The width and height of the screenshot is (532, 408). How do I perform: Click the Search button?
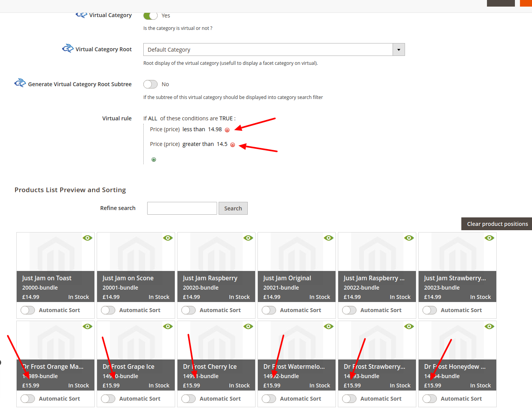coord(233,208)
